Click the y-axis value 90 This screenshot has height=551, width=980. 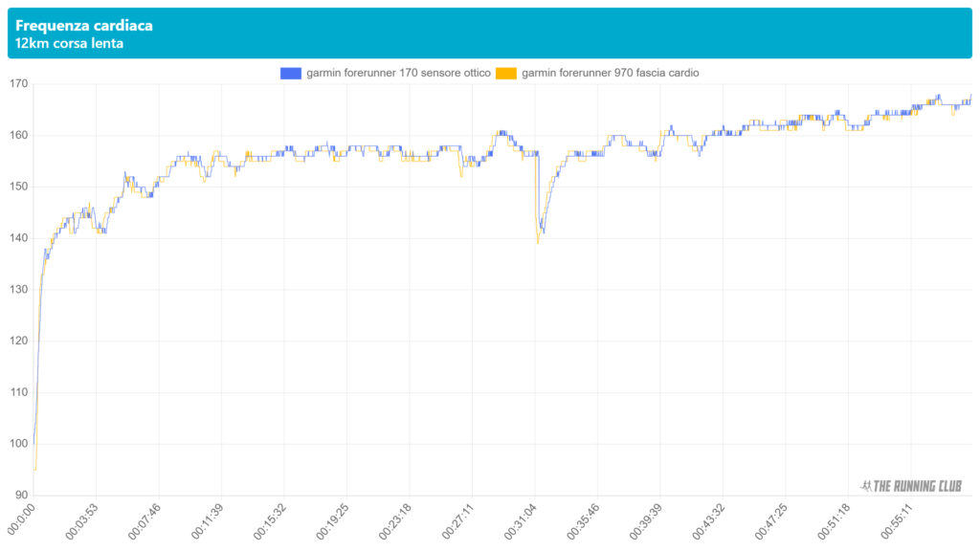point(21,495)
